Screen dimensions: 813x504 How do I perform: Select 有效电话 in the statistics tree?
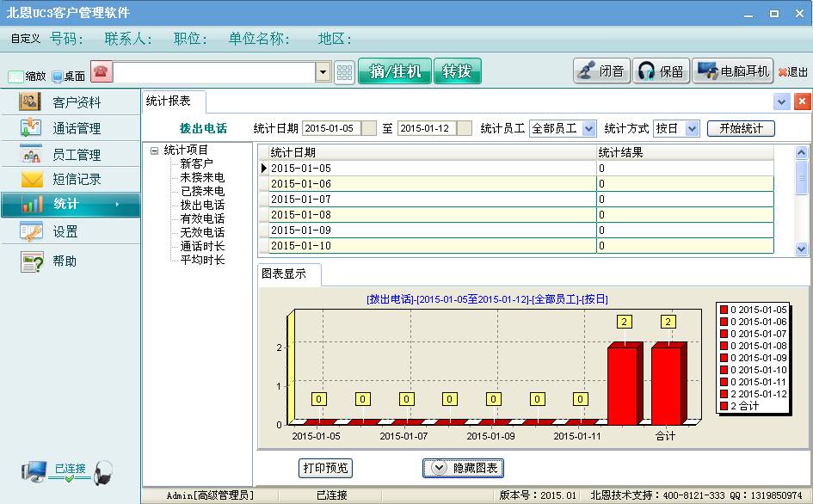202,218
